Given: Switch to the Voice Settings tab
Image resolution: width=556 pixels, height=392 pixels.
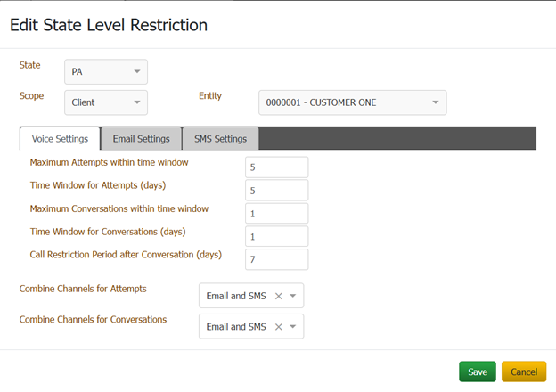Looking at the screenshot, I should 60,139.
